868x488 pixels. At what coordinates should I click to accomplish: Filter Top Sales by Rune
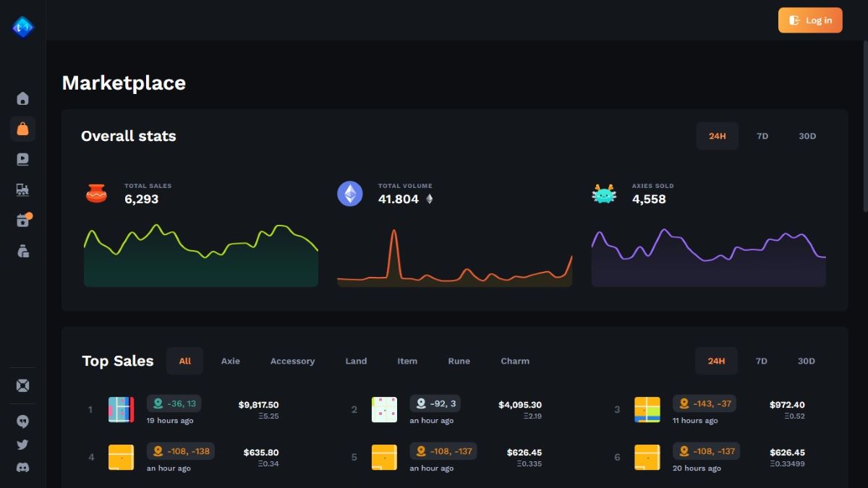(x=459, y=361)
